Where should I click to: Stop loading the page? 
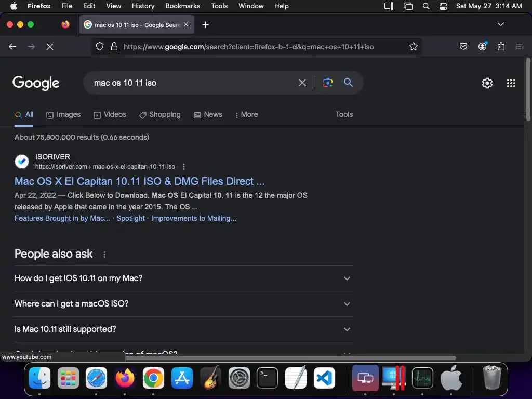[x=50, y=46]
